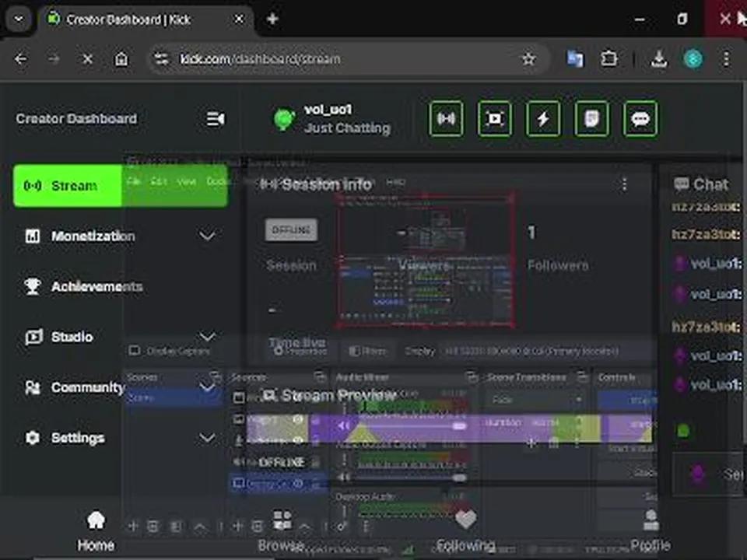This screenshot has height=560, width=747.
Task: Open the Session info three-dot options
Action: [624, 185]
